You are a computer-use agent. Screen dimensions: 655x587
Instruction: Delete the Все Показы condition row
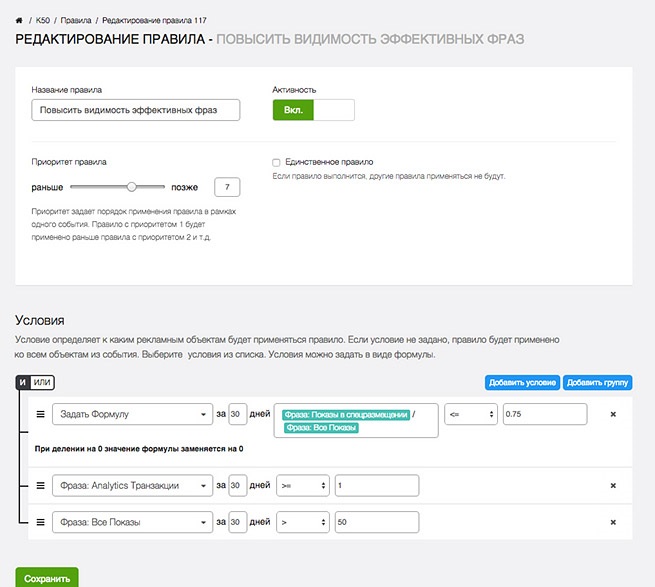[613, 522]
